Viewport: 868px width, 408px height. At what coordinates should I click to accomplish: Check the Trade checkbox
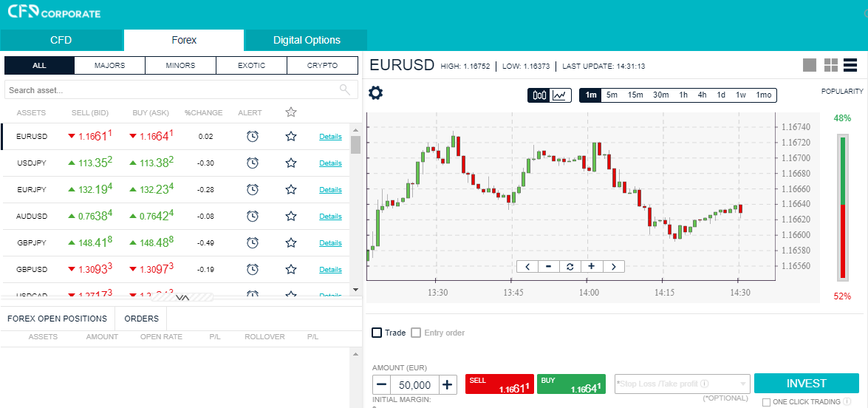377,333
